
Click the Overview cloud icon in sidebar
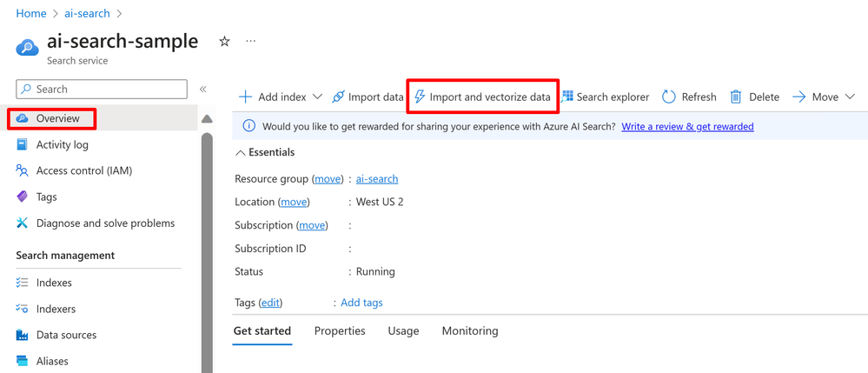coord(22,118)
